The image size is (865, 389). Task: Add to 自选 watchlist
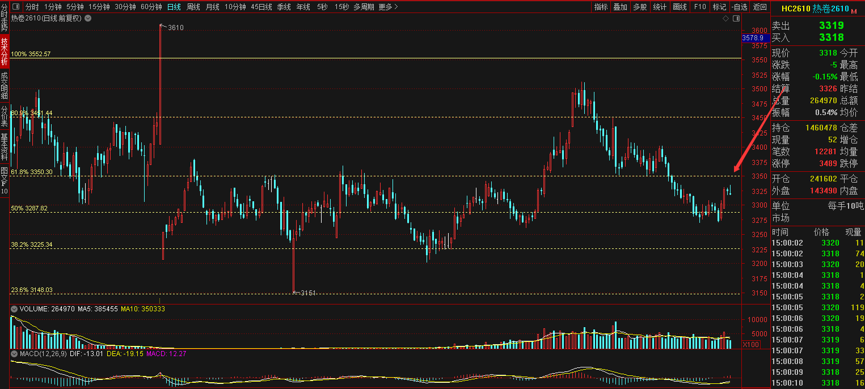739,7
